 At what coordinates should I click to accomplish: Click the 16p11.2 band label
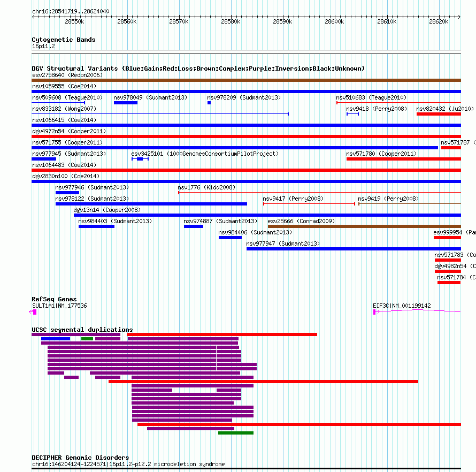43,46
